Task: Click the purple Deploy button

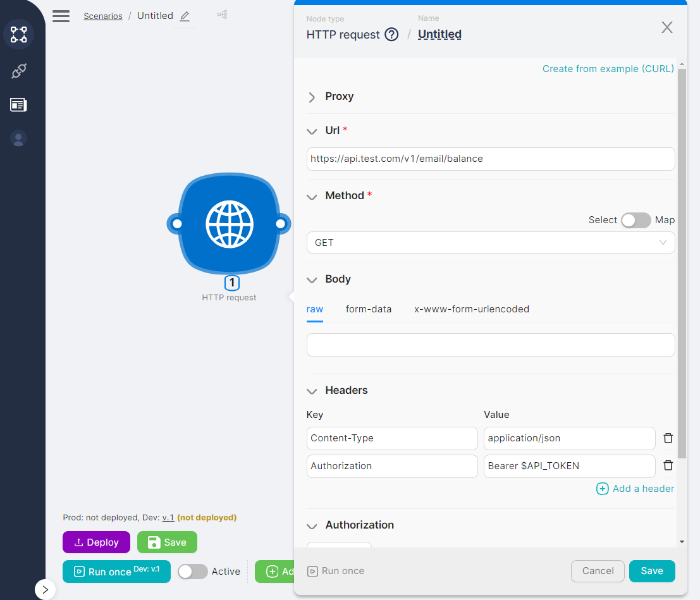Action: [x=96, y=542]
